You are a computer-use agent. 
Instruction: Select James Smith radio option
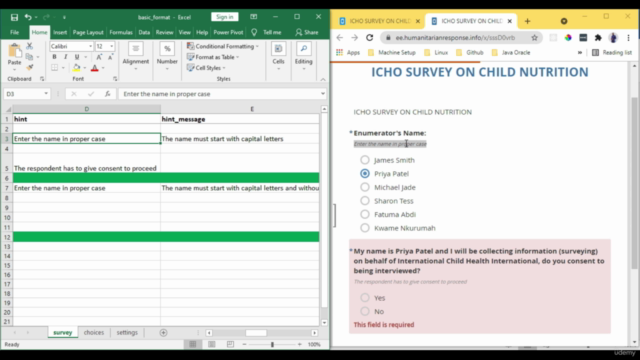pos(365,160)
